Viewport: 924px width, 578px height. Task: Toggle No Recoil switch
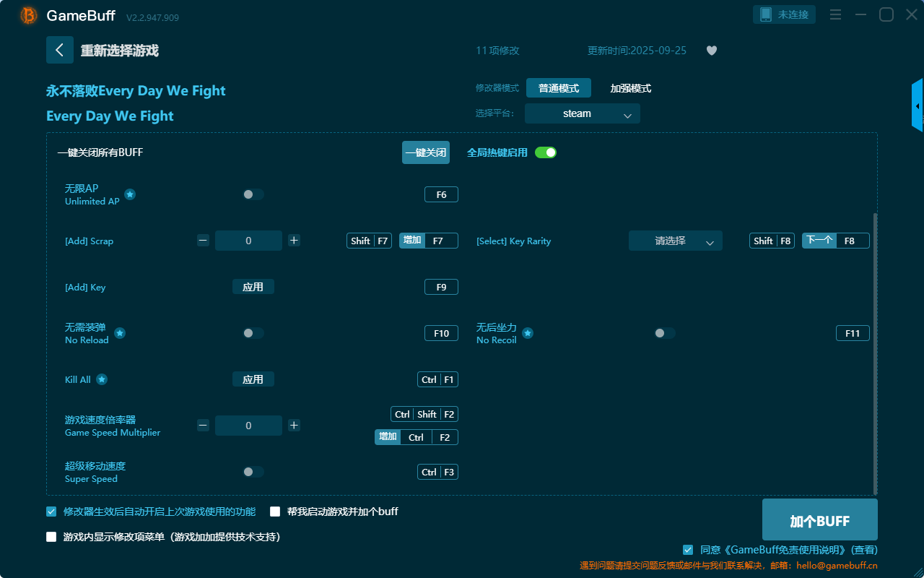pos(665,333)
